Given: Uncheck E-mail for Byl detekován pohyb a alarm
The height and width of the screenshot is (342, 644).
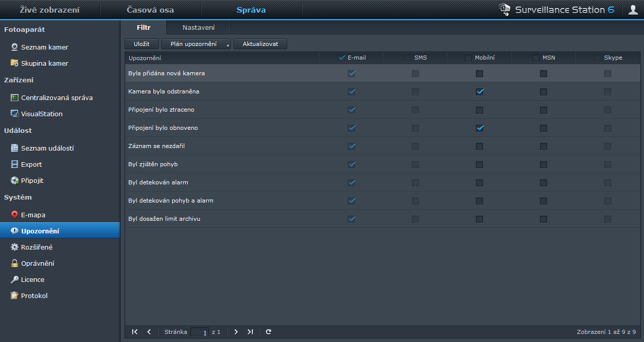Looking at the screenshot, I should 352,201.
